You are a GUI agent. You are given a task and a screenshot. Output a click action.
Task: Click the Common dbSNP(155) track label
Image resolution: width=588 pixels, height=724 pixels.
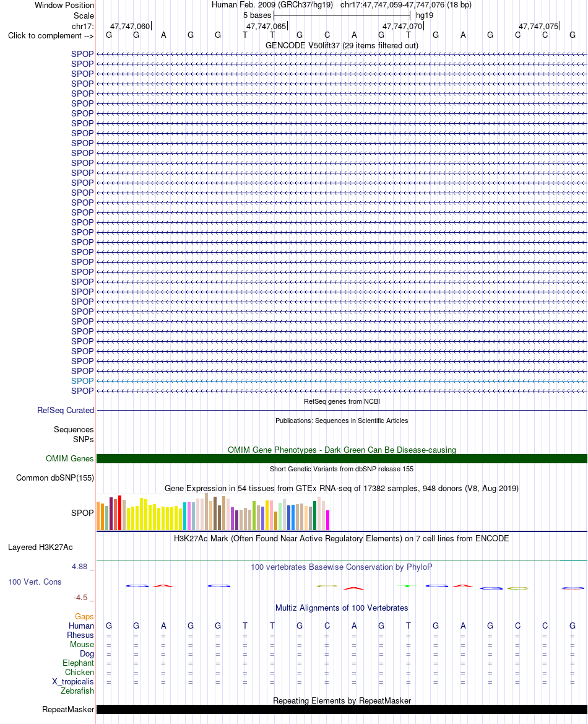55,478
